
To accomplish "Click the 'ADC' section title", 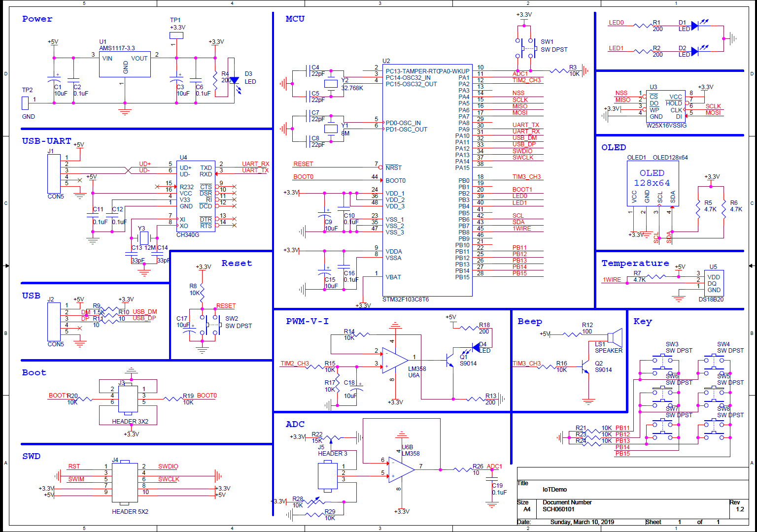I will 295,424.
